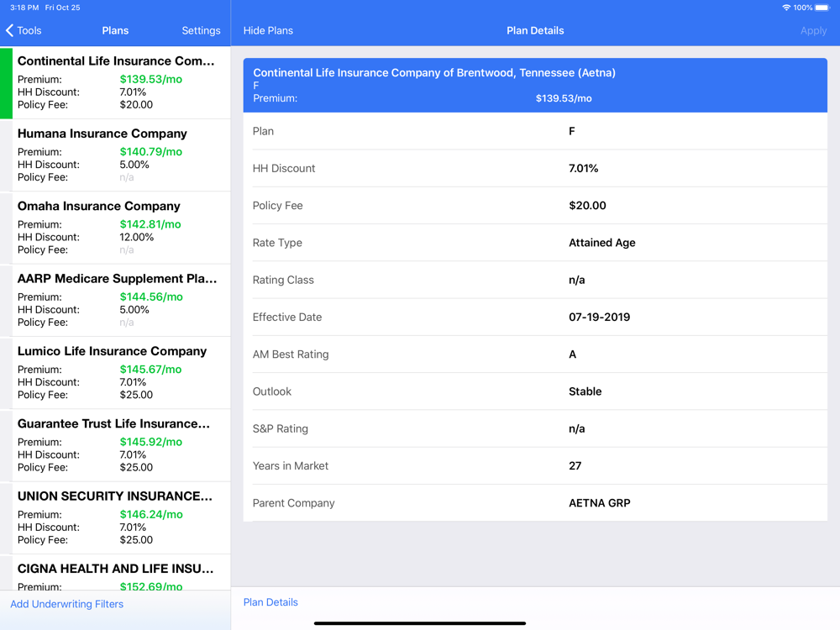Select the UNION SECURITY INSURANCE plan
840x630 pixels.
pyautogui.click(x=115, y=518)
